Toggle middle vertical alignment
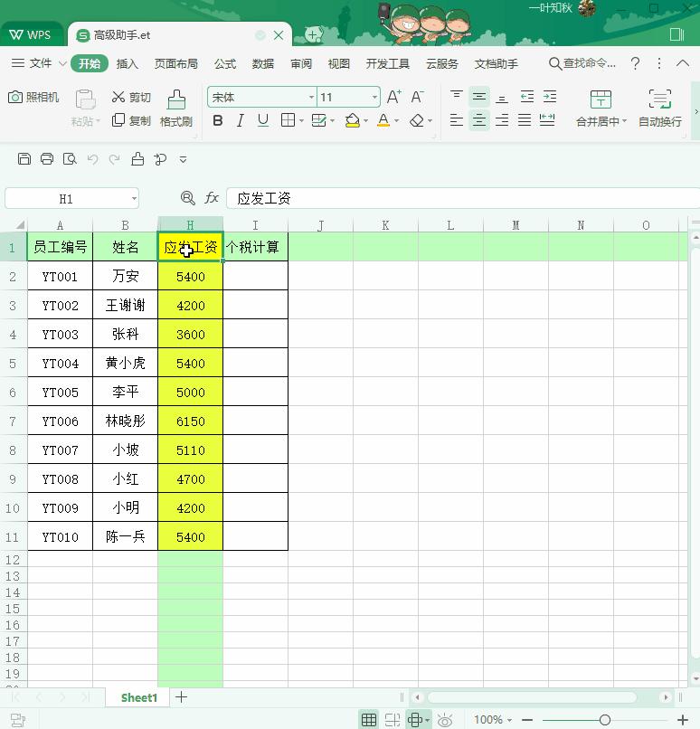This screenshot has height=729, width=700. [x=479, y=97]
